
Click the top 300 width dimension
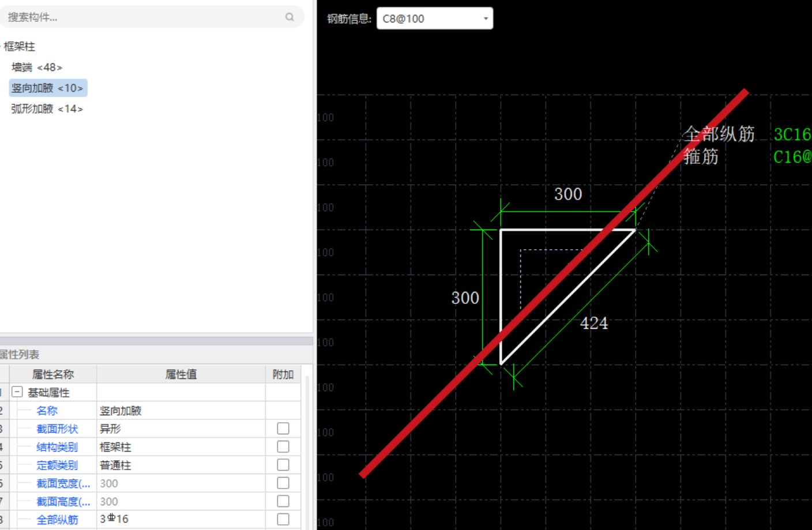tap(568, 194)
